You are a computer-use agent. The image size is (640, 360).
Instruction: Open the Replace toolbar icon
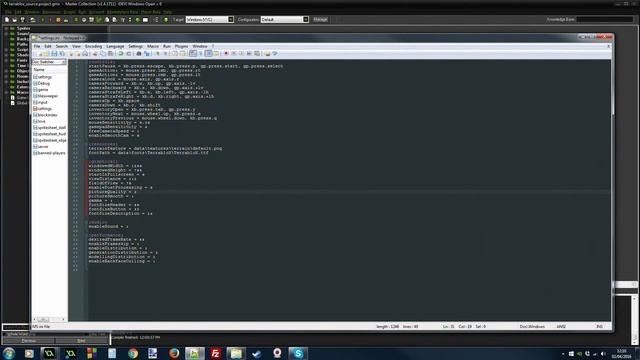[147, 53]
